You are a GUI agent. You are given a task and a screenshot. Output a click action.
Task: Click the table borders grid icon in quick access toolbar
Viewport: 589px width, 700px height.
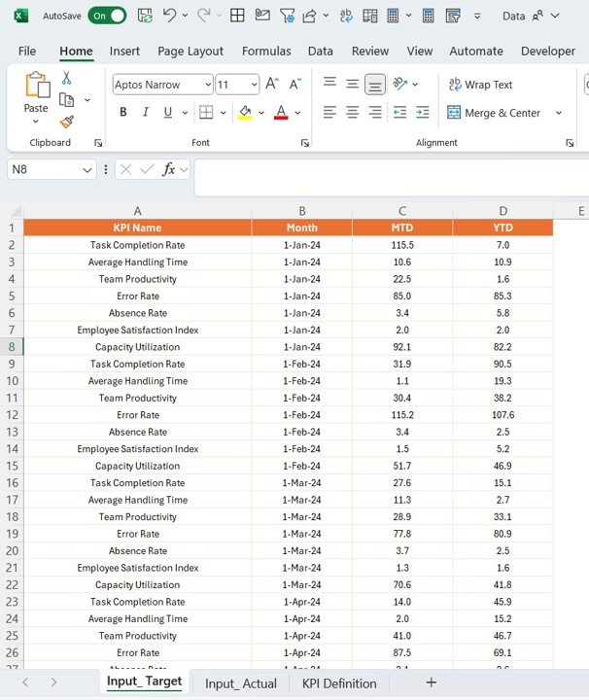(x=237, y=16)
